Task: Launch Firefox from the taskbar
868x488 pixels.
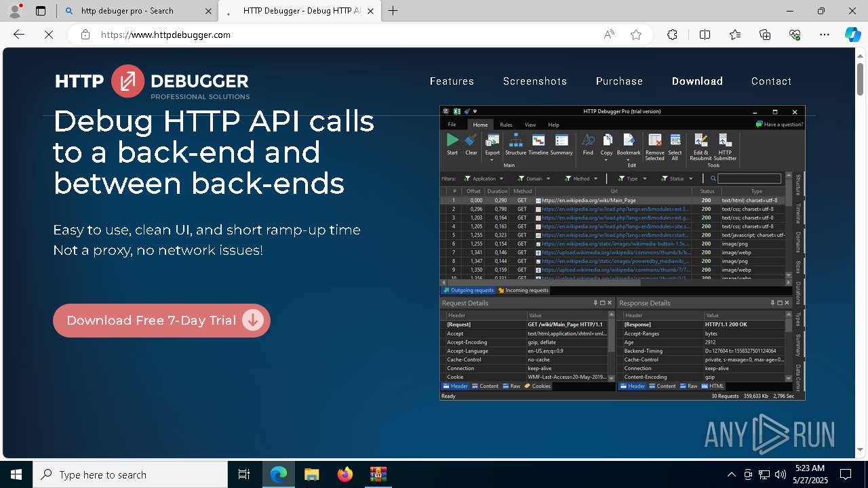Action: (344, 474)
